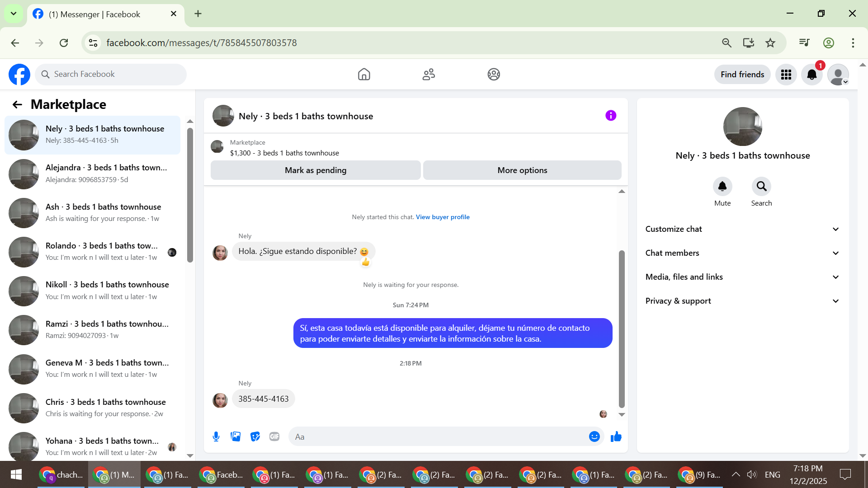Open View buyer profile link
Screen dimensions: 868x488
coord(443,217)
